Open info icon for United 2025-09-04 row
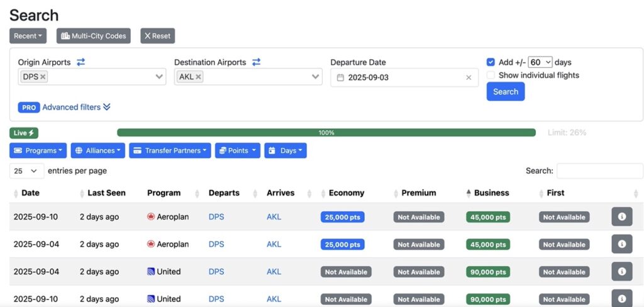The width and height of the screenshot is (644, 307). [x=621, y=272]
